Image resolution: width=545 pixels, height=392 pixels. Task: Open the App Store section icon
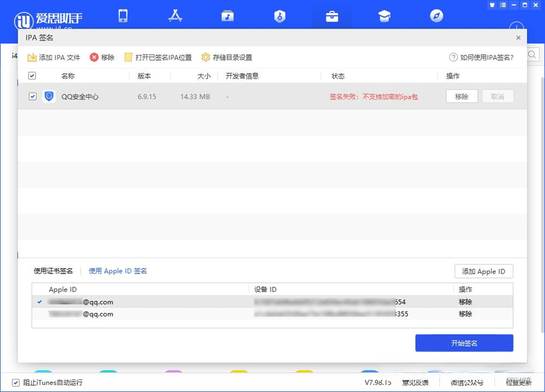click(x=175, y=16)
